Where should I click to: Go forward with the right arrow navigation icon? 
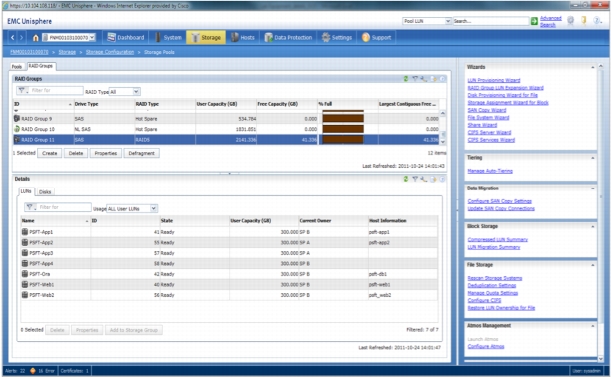click(x=21, y=37)
